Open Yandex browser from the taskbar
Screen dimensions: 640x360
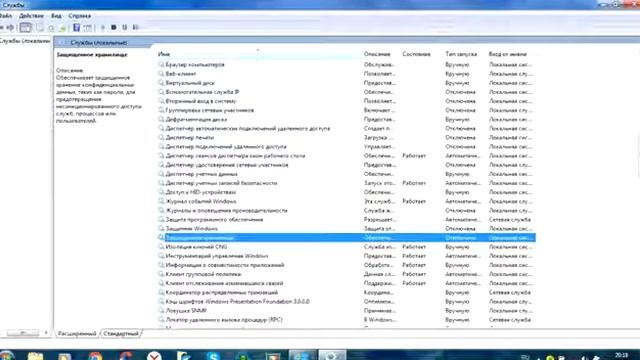154,356
